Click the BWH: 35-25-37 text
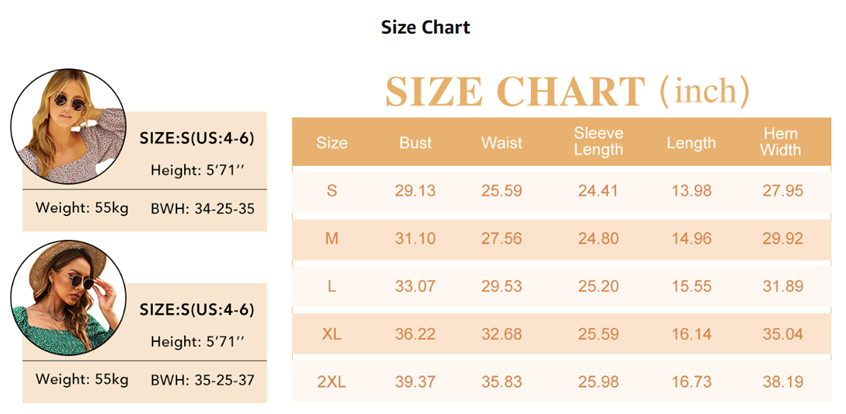846x414 pixels. 202,380
